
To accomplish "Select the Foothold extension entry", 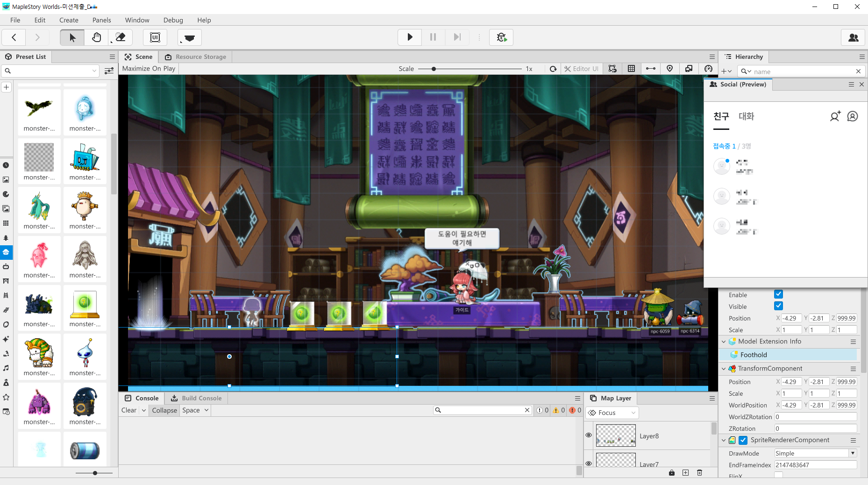I will pos(788,355).
